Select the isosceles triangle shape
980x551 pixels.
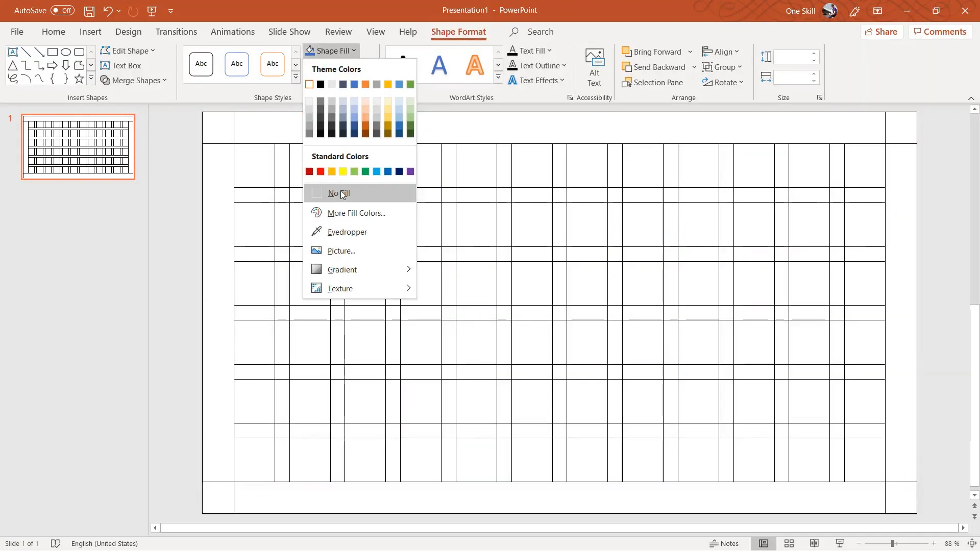13,65
